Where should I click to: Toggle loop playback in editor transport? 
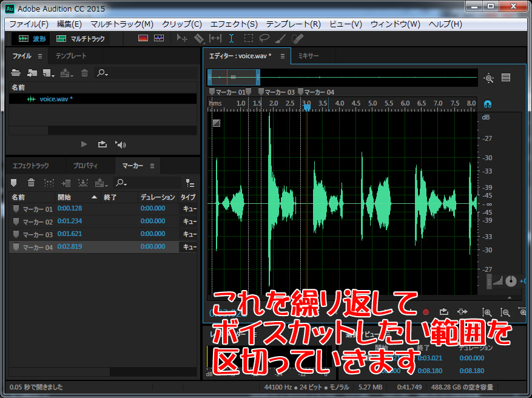point(444,311)
